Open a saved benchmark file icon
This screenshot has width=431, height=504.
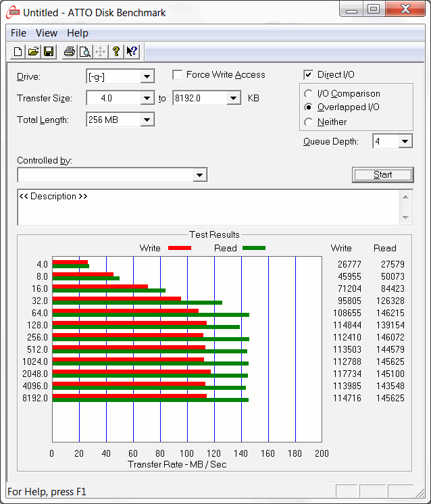(x=33, y=51)
